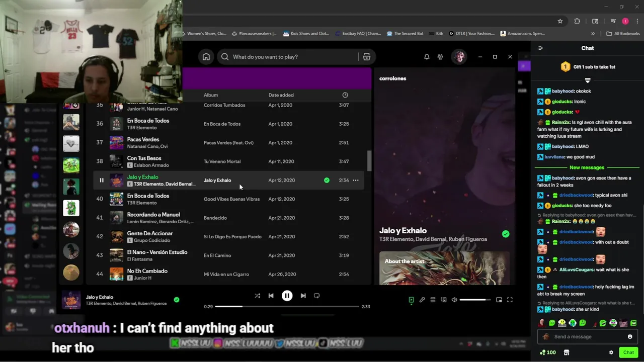Open the chat emote picker
Screen dimensions: 644x362
pyautogui.click(x=630, y=337)
